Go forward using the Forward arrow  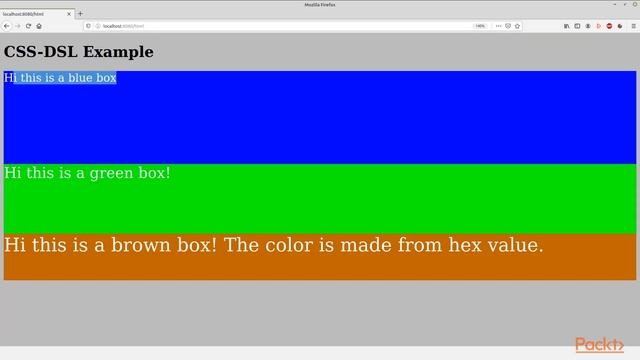pyautogui.click(x=18, y=26)
